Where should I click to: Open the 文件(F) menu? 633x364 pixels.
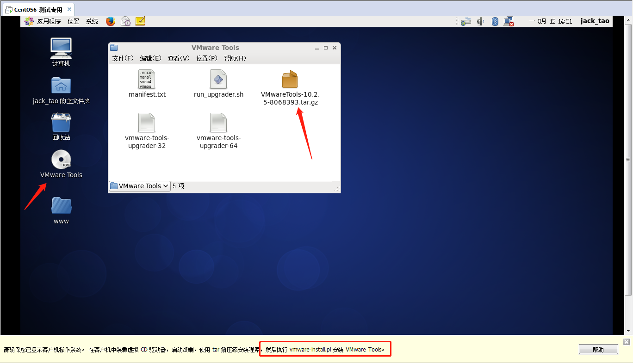[123, 58]
